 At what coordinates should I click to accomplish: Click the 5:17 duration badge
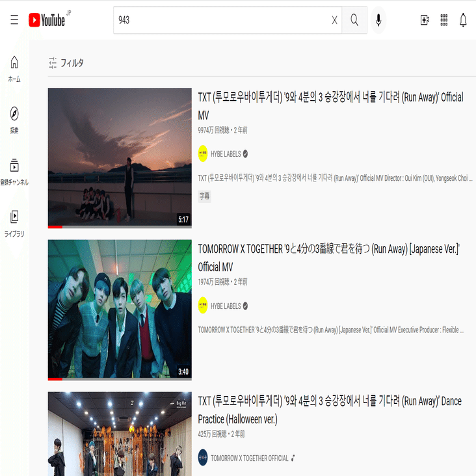tap(183, 220)
